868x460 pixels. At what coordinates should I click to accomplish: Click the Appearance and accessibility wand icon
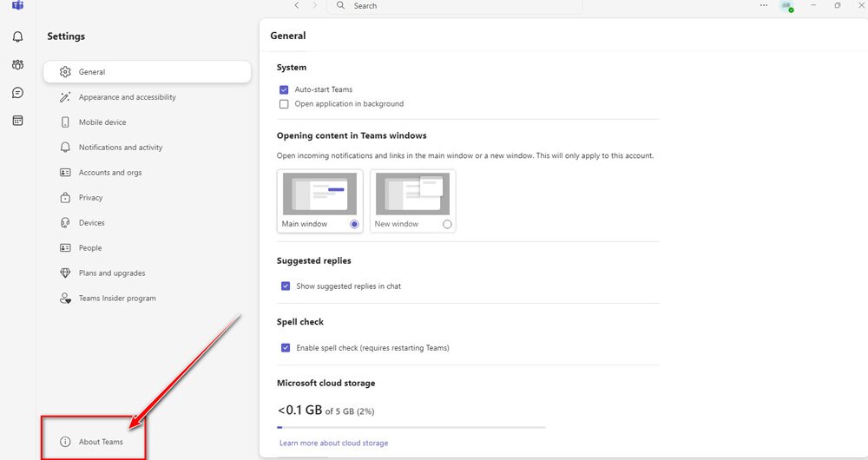pyautogui.click(x=65, y=97)
